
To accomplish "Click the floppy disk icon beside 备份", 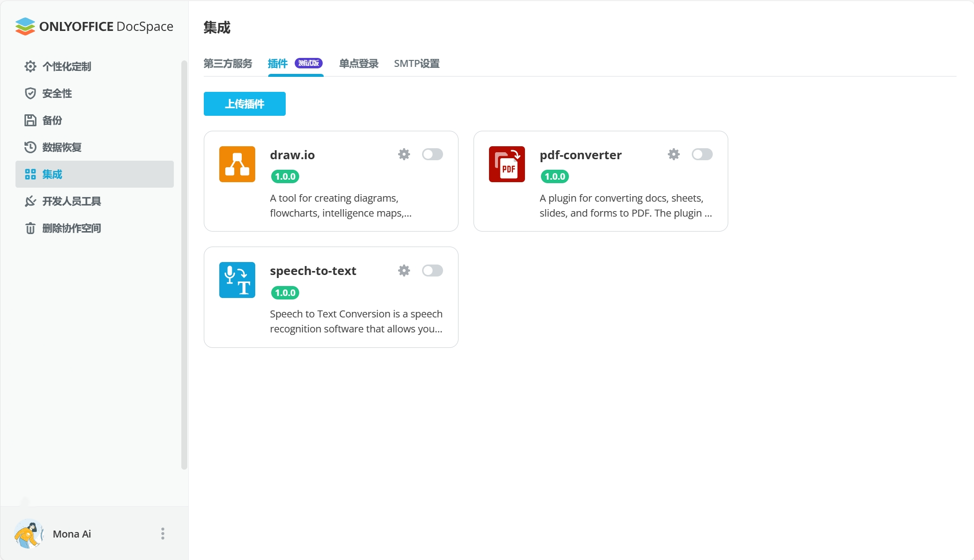I will [30, 120].
